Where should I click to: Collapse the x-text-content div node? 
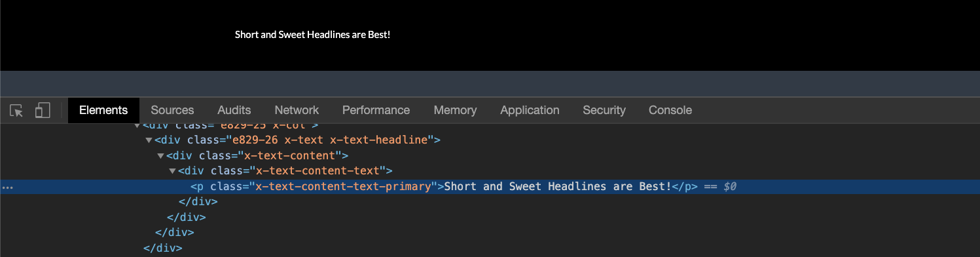pyautogui.click(x=160, y=155)
